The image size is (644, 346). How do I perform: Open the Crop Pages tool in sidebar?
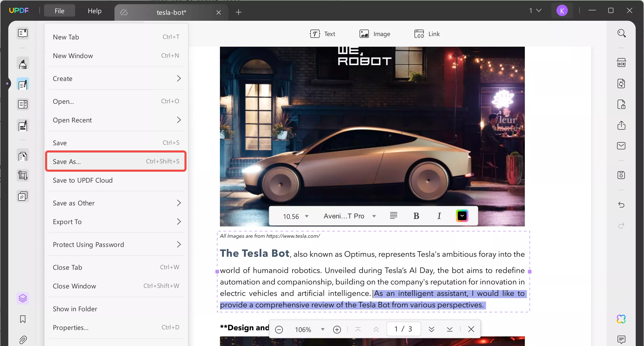(x=23, y=176)
